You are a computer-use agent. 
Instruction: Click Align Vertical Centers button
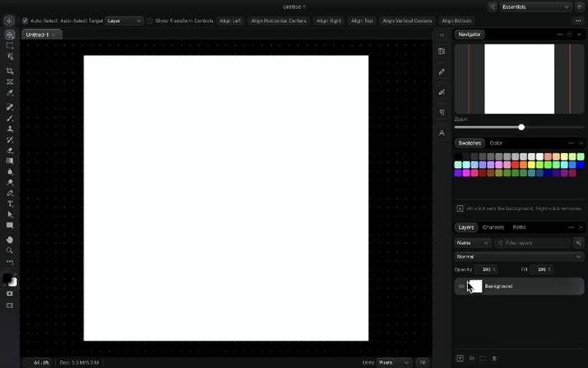coord(407,21)
